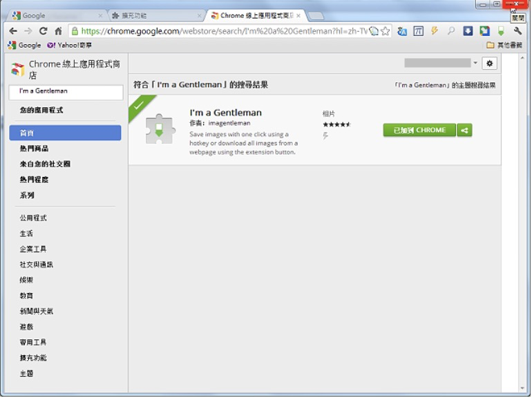Browse the 企業工具 category
Image resolution: width=532 pixels, height=398 pixels.
pos(33,249)
